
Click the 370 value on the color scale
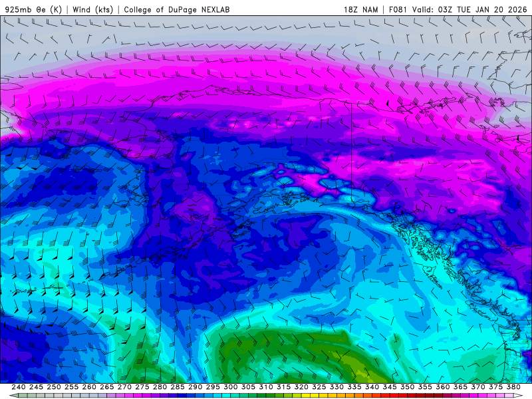pos(478,387)
